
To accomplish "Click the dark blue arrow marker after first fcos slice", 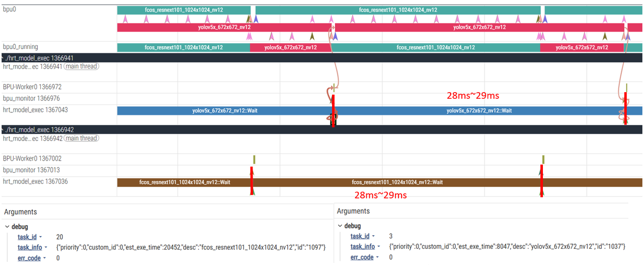I will 256,19.
